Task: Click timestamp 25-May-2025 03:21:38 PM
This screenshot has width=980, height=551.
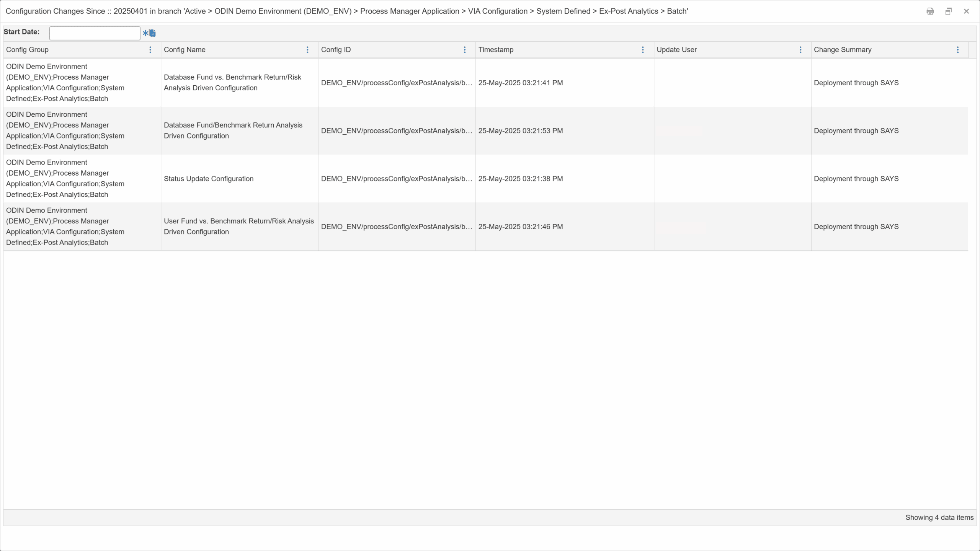Action: tap(521, 179)
